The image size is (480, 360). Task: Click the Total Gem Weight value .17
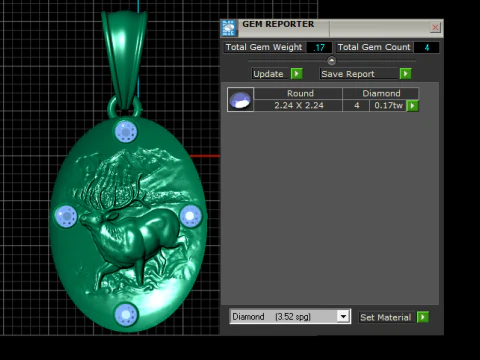click(x=319, y=47)
